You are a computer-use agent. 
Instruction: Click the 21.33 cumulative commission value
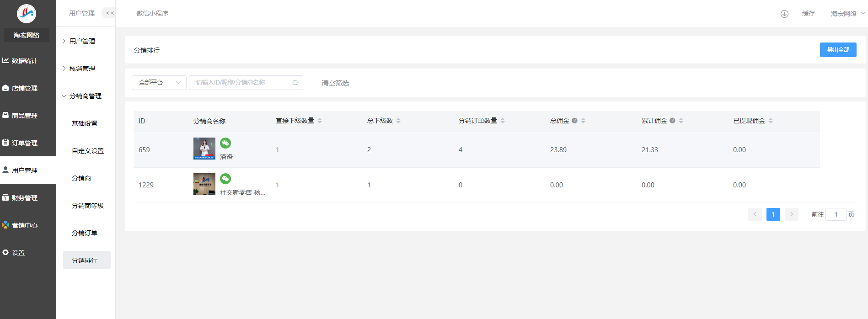pyautogui.click(x=650, y=150)
